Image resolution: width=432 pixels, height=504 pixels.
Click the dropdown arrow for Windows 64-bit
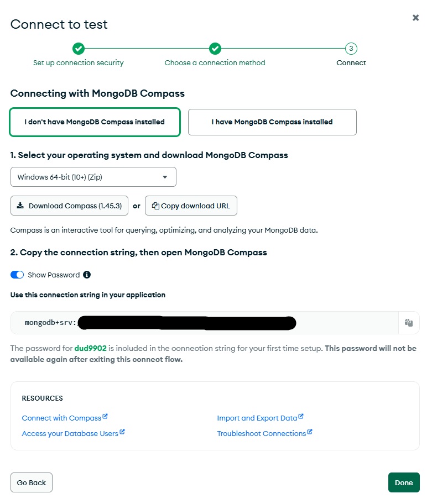click(165, 177)
